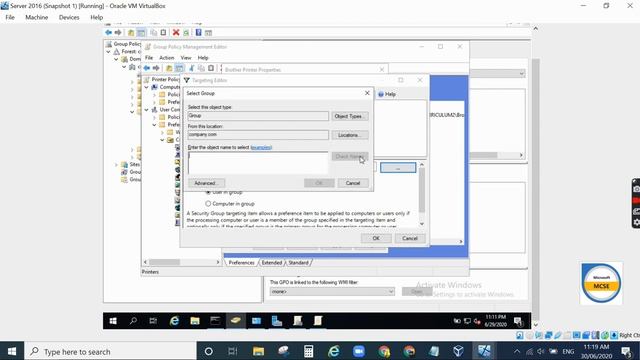Click the Back arrow in the Editor toolbar

(x=147, y=68)
